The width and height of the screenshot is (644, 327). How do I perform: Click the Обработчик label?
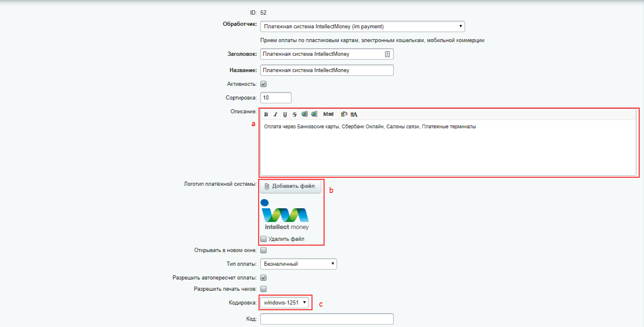tap(240, 24)
